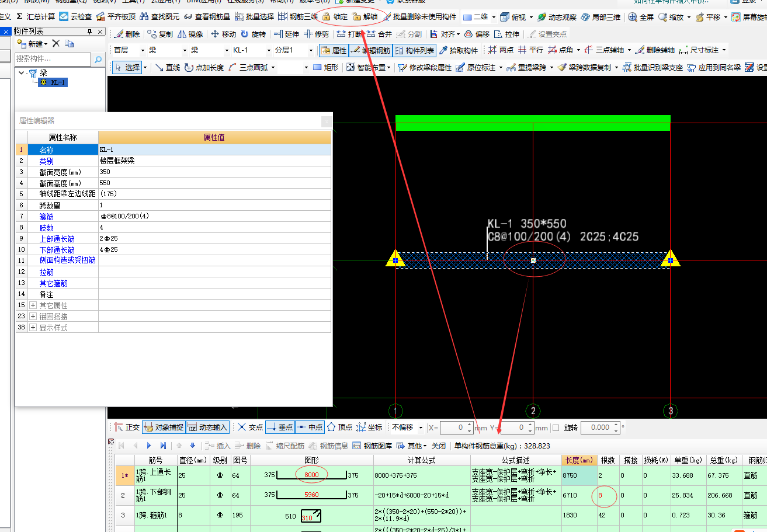767x532 pixels.
Task: Expand 显示样式 property group
Action: (x=33, y=328)
